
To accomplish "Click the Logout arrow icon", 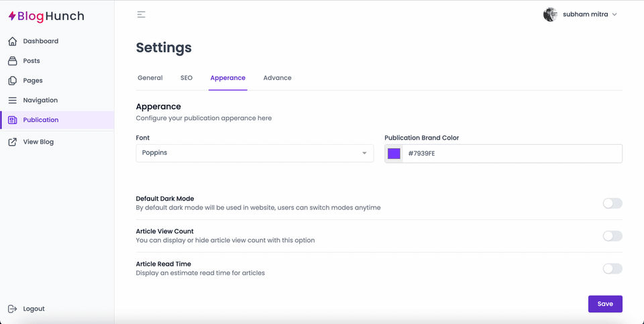I will coord(13,309).
